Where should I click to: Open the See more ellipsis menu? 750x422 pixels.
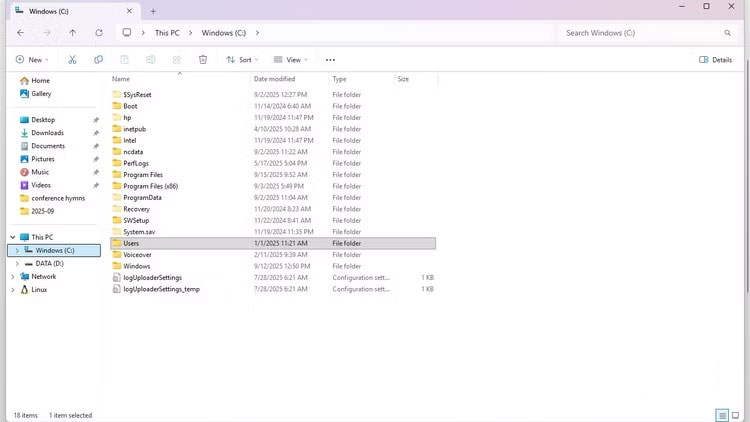coord(330,60)
